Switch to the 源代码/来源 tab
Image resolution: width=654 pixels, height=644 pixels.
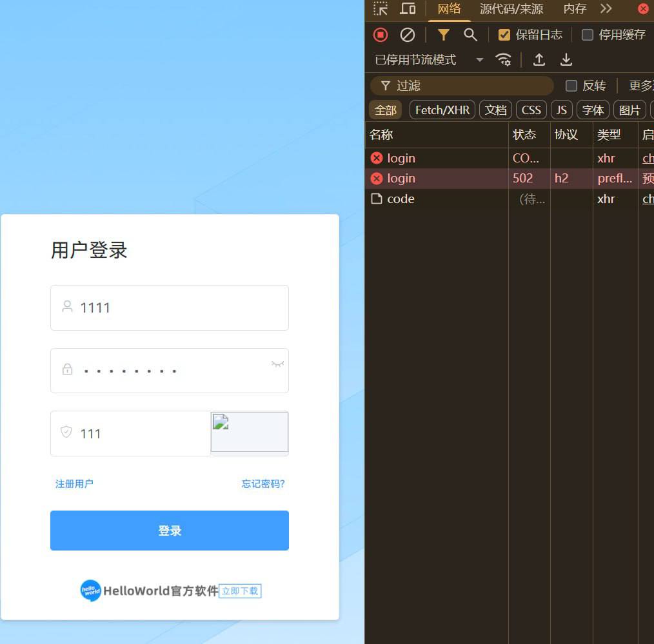tap(511, 9)
